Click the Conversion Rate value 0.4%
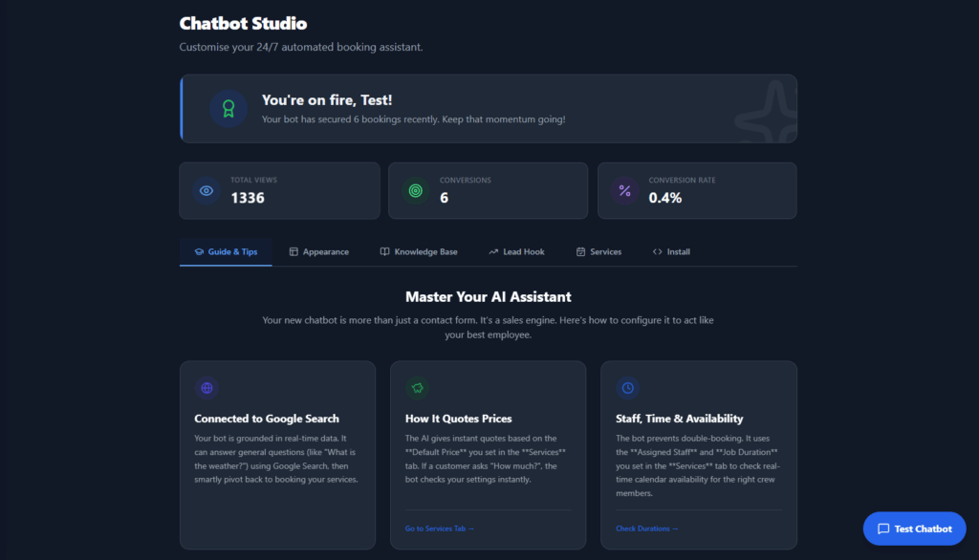979x560 pixels. [665, 198]
